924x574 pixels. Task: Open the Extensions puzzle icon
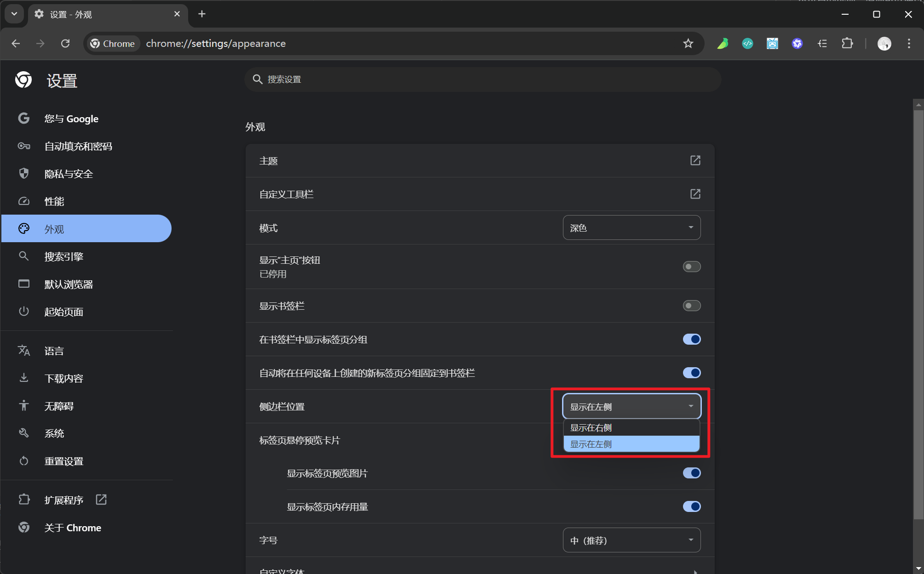tap(847, 44)
